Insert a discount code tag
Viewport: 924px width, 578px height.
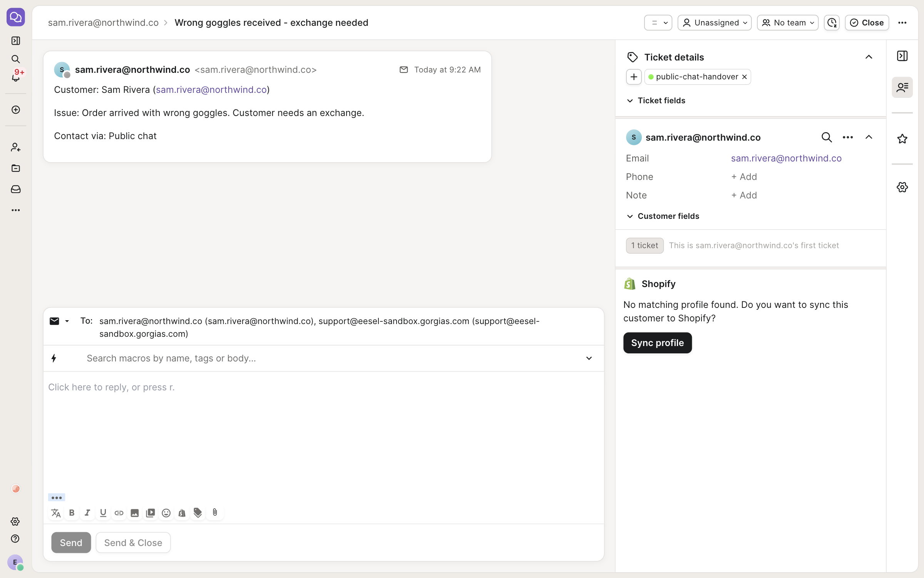point(198,512)
